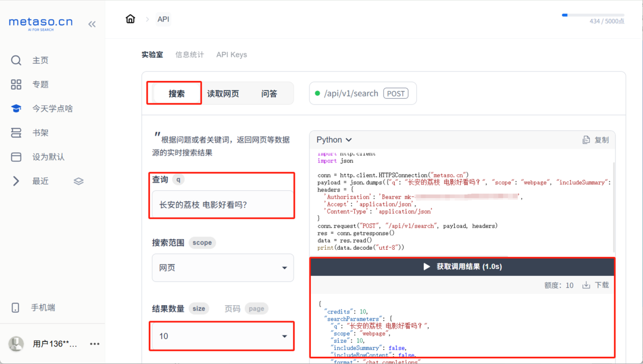Open the 信息统计 tab
The width and height of the screenshot is (643, 364).
(189, 55)
